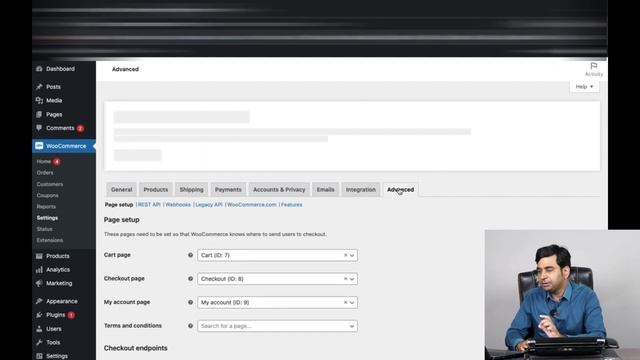
Task: Switch to the Accounts & Privacy tab
Action: click(x=279, y=190)
